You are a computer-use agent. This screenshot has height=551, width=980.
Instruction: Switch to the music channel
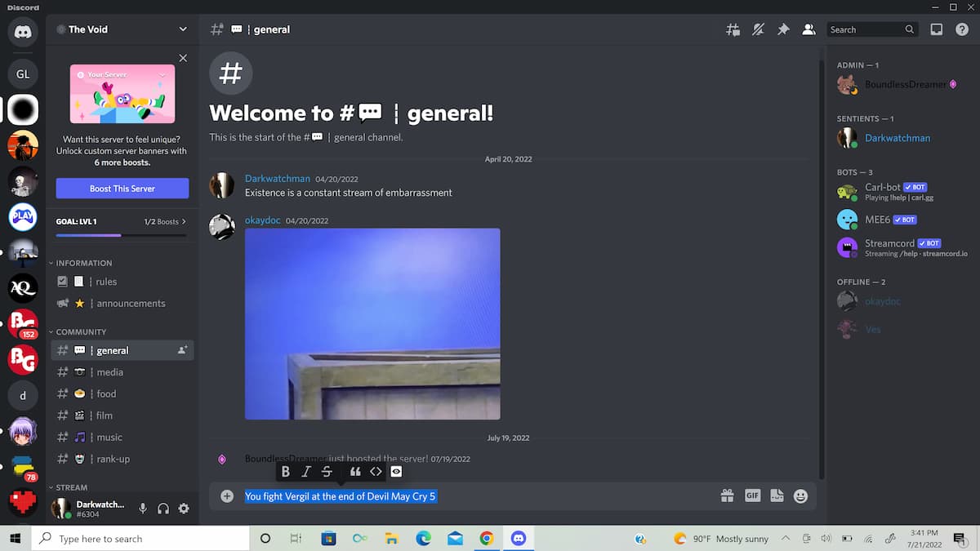pyautogui.click(x=110, y=437)
